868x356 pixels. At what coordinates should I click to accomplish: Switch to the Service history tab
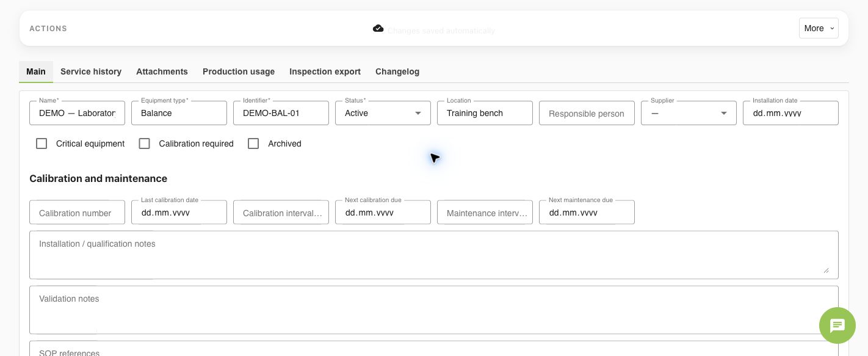click(x=91, y=71)
